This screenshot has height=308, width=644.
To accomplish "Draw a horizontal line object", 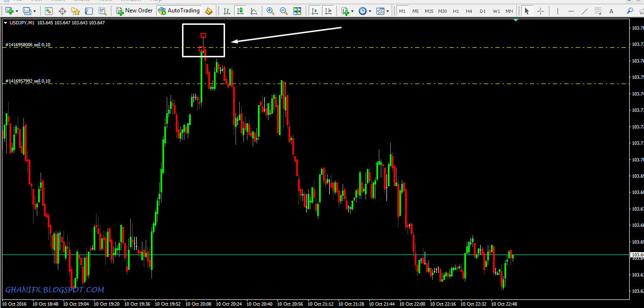I will pos(571,11).
